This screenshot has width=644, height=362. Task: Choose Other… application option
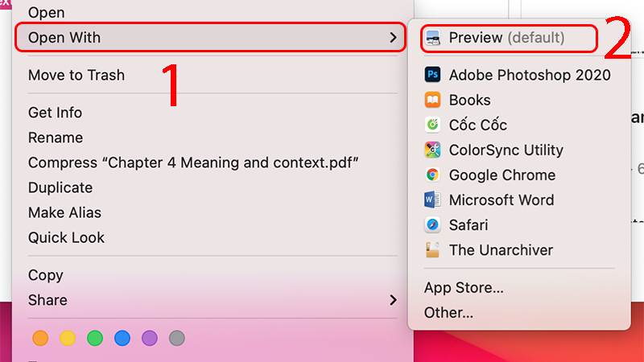[x=449, y=312]
